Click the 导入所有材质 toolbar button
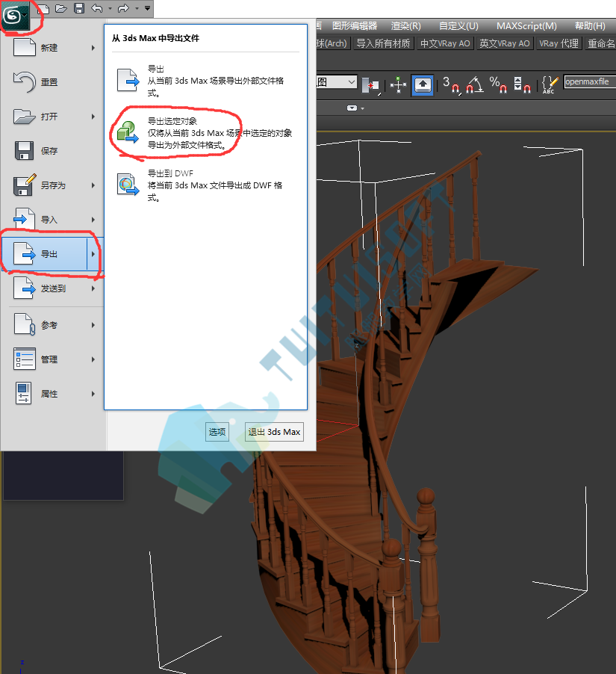This screenshot has width=616, height=674. click(383, 43)
